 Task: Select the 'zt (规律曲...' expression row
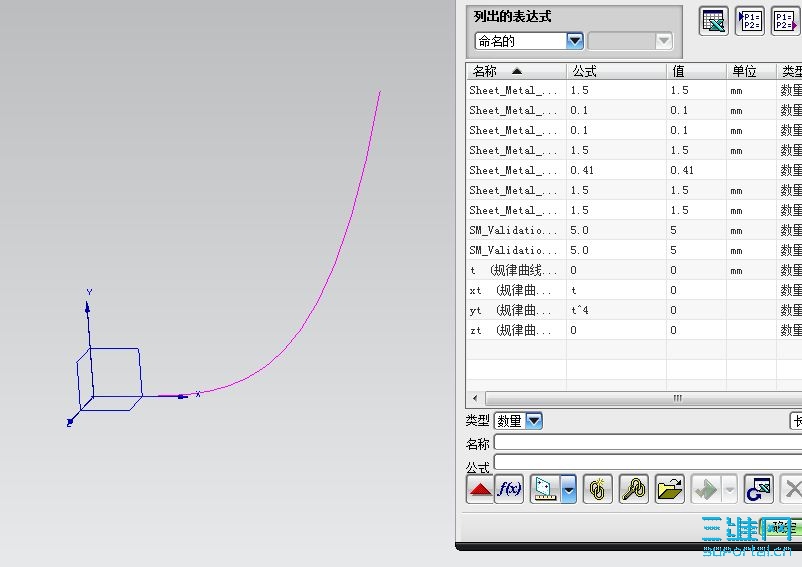634,330
